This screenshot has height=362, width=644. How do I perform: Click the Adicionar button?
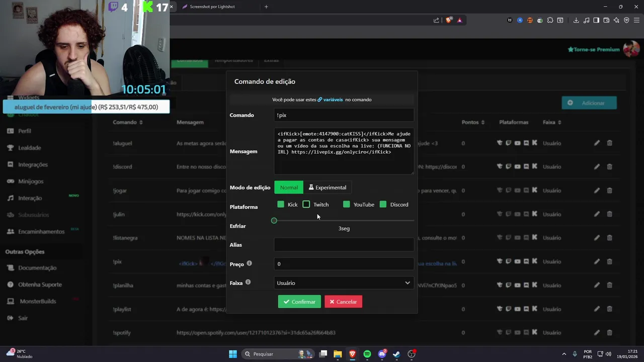tap(589, 103)
